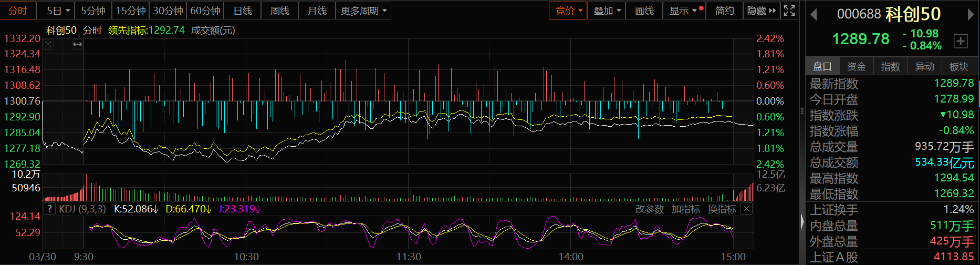Image resolution: width=980 pixels, height=265 pixels.
Task: Click the horizontal stretch arrow icon on chart
Action: pos(77,45)
